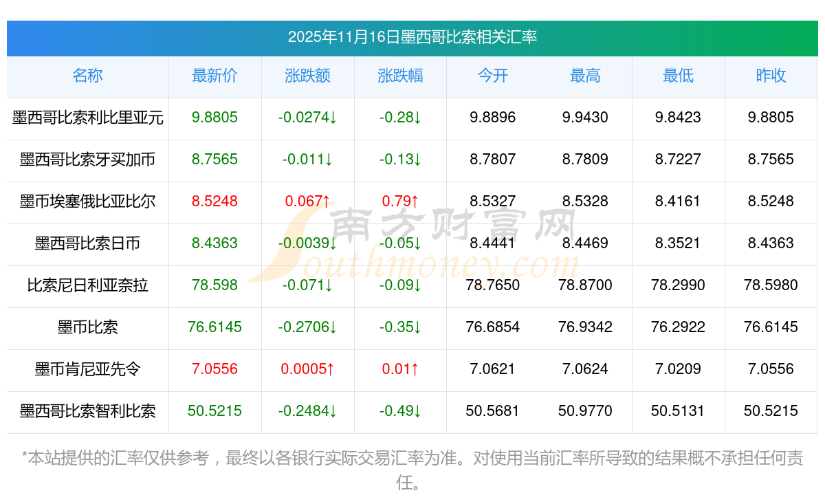This screenshot has height=504, width=825.
Task: Select the opening price 8.5327
Action: pos(493,201)
